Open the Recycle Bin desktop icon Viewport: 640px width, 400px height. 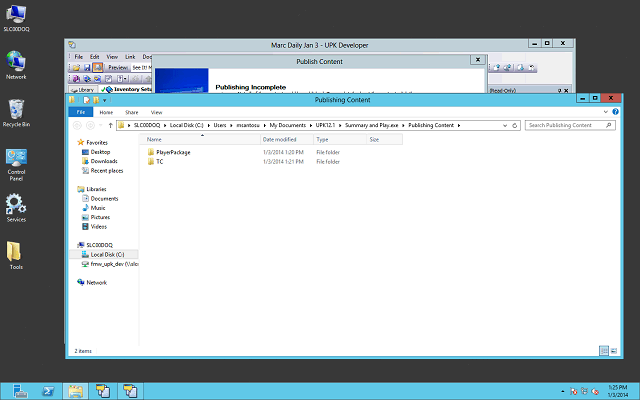(16, 113)
